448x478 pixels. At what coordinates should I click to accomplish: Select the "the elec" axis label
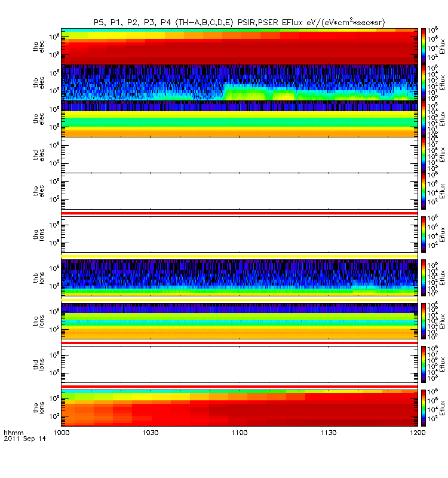[38, 191]
